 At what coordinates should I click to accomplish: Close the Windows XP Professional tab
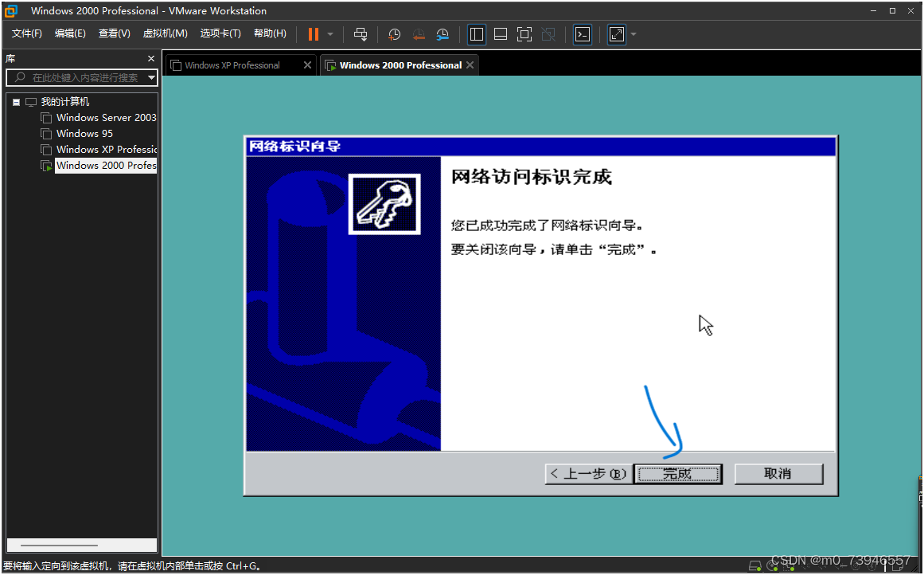(x=307, y=65)
